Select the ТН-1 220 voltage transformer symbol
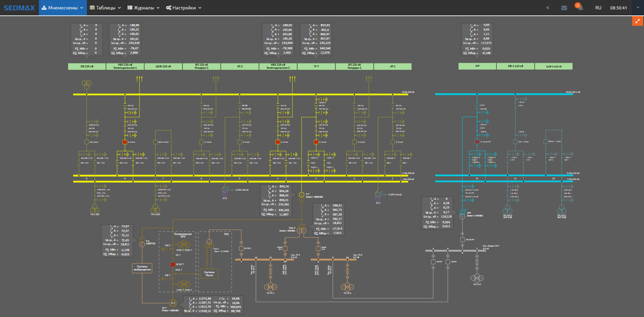644x317 pixels. pos(95,208)
